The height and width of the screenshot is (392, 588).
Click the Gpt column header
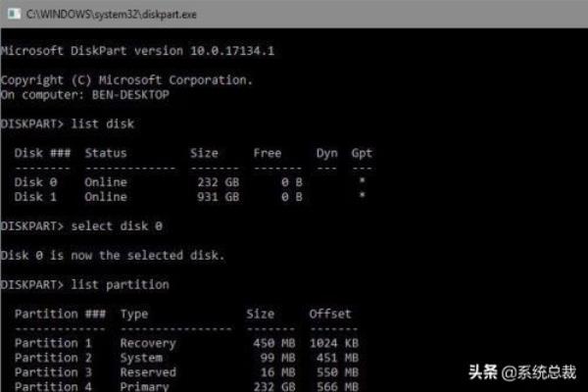(362, 154)
